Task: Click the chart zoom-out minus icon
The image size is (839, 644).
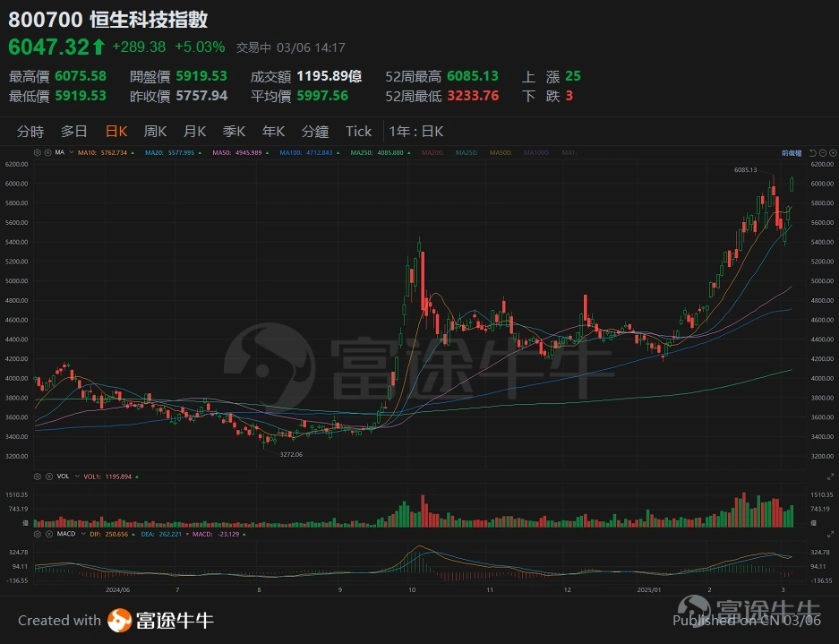Action: 823,153
